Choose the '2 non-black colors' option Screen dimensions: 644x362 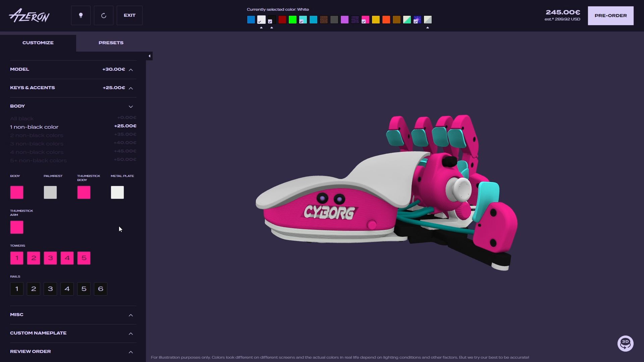(37, 135)
